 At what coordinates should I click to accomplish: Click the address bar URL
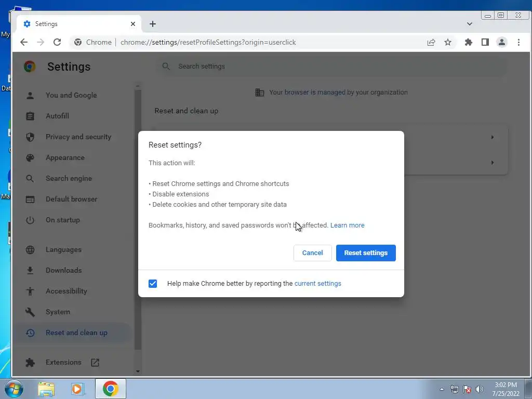(x=208, y=42)
